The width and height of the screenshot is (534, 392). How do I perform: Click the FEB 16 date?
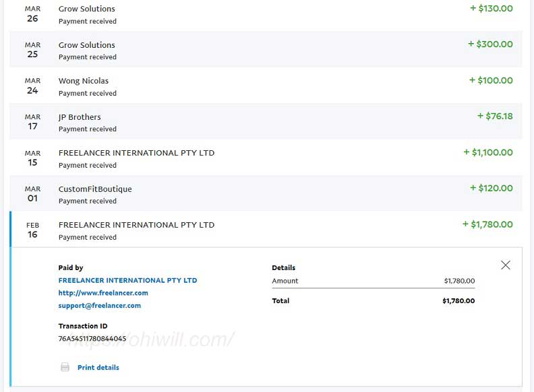[32, 230]
